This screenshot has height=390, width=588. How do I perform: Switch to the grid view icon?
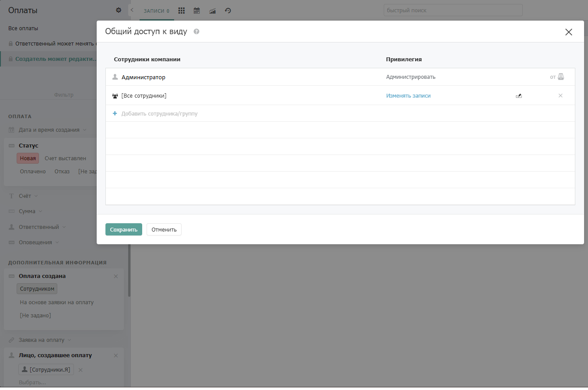pyautogui.click(x=182, y=11)
